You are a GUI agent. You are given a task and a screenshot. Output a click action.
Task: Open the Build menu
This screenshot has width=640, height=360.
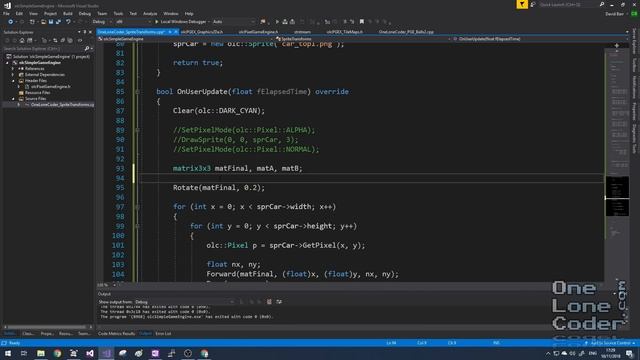[x=68, y=13]
